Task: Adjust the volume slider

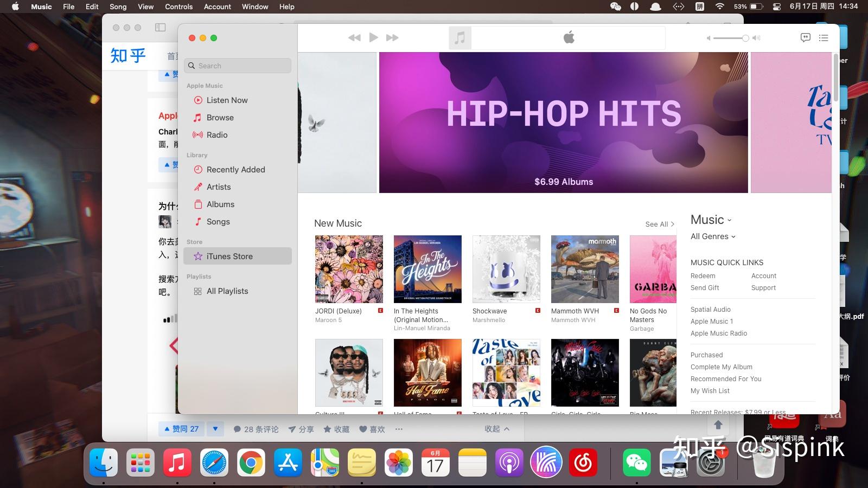Action: click(x=731, y=38)
